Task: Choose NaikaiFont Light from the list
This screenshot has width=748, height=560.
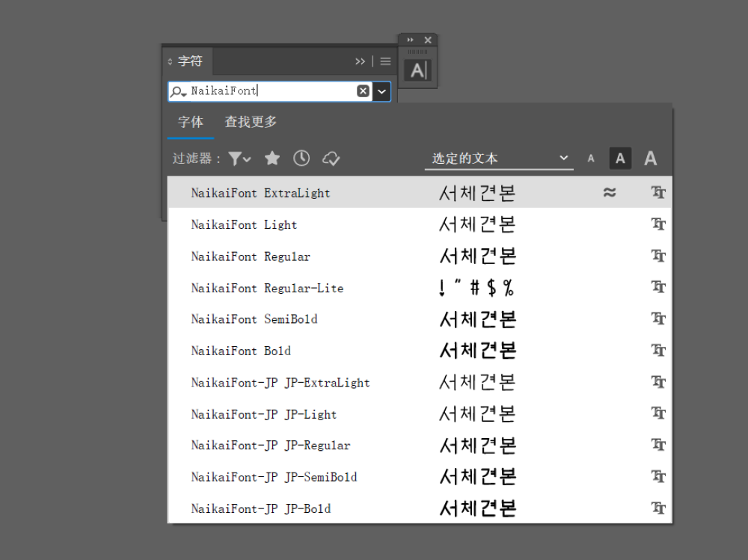Action: 420,224
